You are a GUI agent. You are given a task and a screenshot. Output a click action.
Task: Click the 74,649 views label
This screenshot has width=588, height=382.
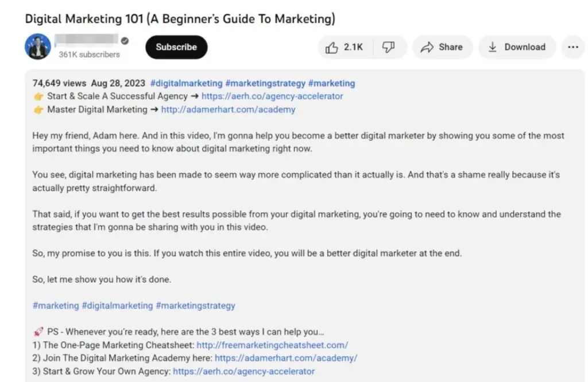pos(60,83)
